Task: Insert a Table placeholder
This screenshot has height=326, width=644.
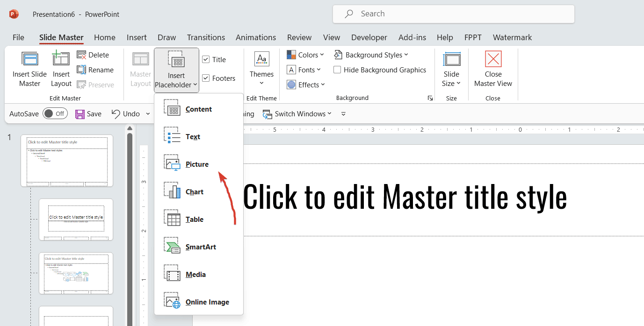Action: (x=195, y=219)
